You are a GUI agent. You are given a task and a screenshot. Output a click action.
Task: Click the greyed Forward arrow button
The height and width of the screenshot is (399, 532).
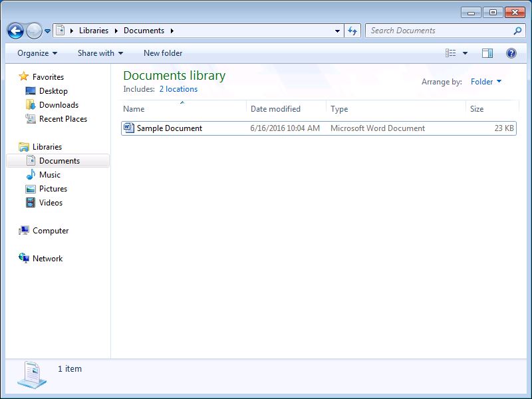click(x=34, y=31)
